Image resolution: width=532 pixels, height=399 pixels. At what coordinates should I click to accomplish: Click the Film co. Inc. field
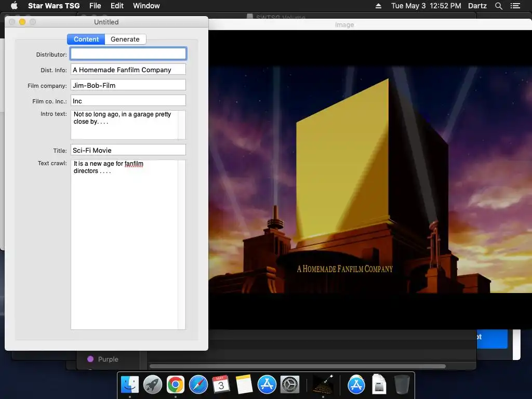tap(128, 101)
